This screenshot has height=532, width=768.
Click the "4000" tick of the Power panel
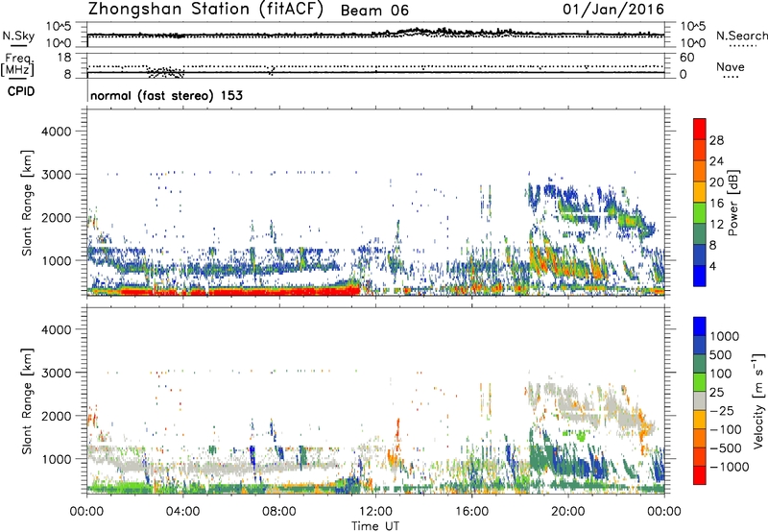click(57, 132)
